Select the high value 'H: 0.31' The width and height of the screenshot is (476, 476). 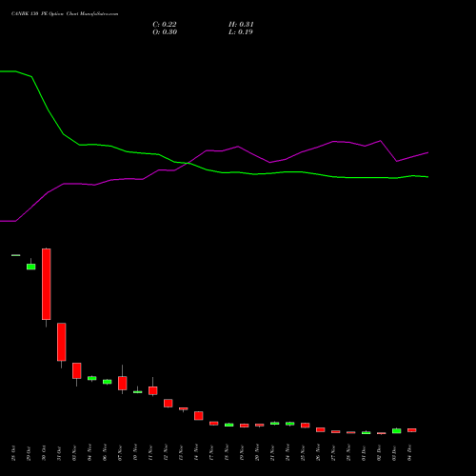point(241,25)
